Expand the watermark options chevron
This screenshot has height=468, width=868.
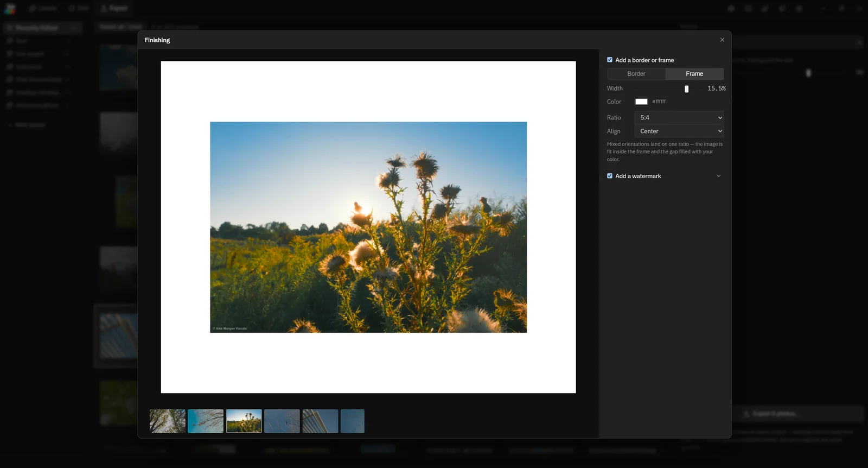point(719,176)
